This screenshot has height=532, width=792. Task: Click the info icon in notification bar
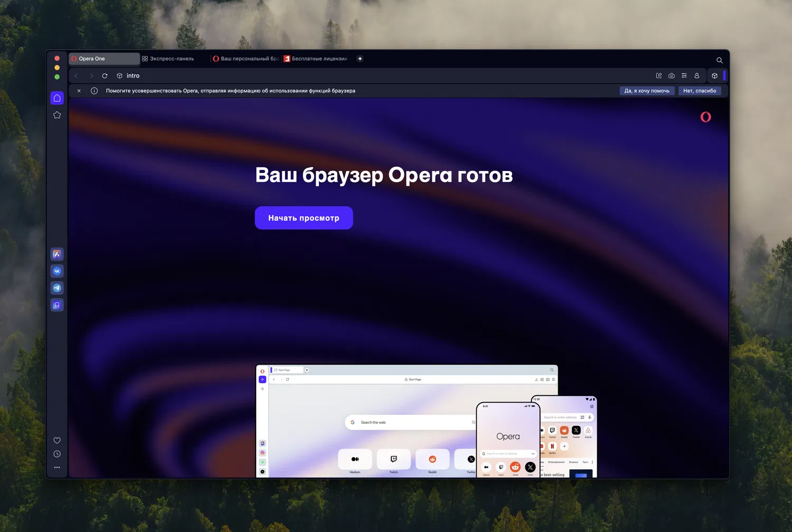(x=95, y=91)
